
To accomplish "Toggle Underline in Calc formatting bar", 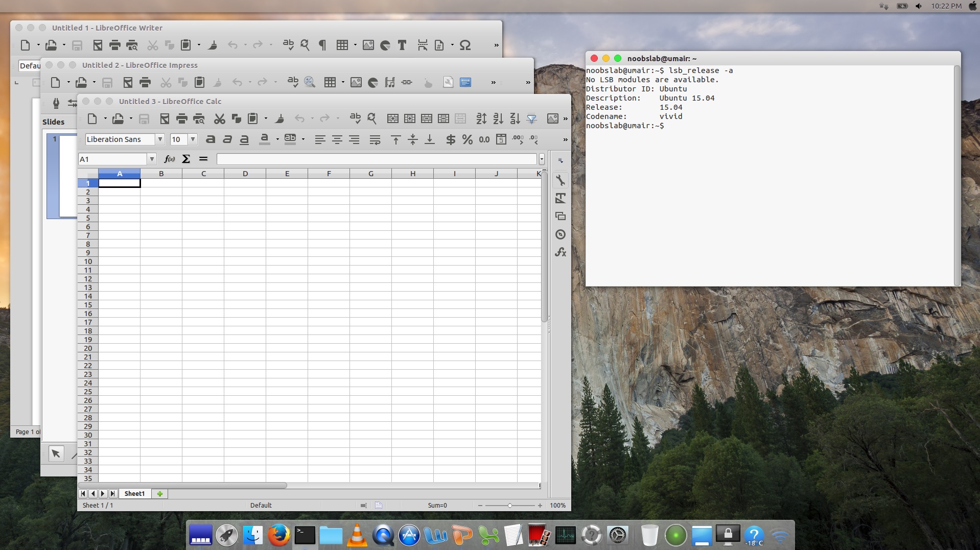I will [x=244, y=140].
